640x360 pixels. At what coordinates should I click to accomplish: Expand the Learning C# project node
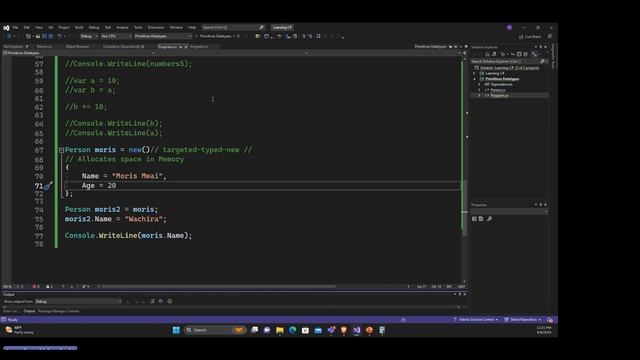(474, 73)
